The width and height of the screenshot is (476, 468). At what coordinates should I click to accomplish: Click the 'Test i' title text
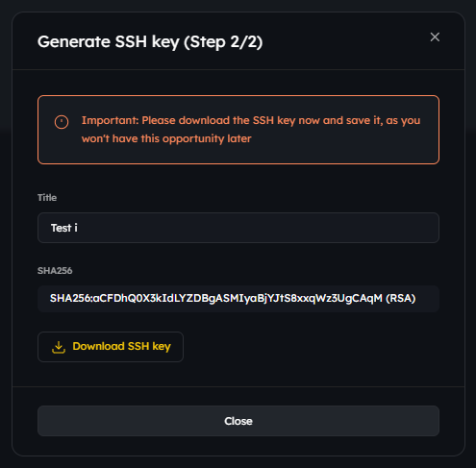[64, 228]
